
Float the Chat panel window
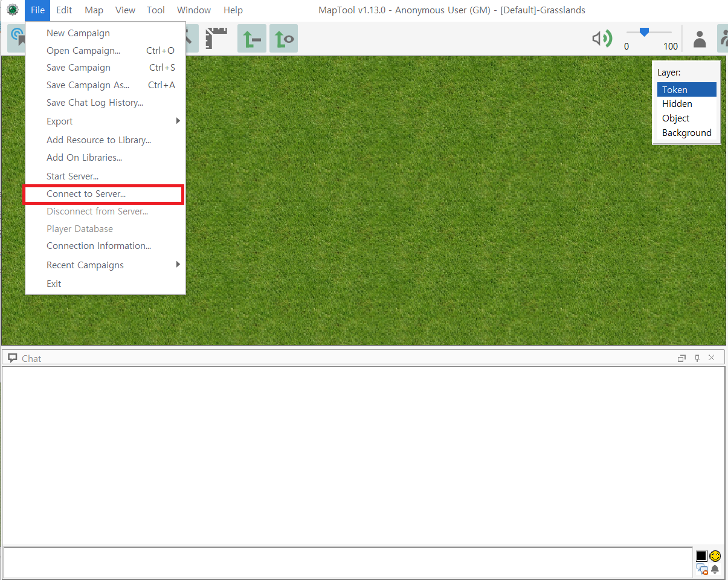(681, 358)
